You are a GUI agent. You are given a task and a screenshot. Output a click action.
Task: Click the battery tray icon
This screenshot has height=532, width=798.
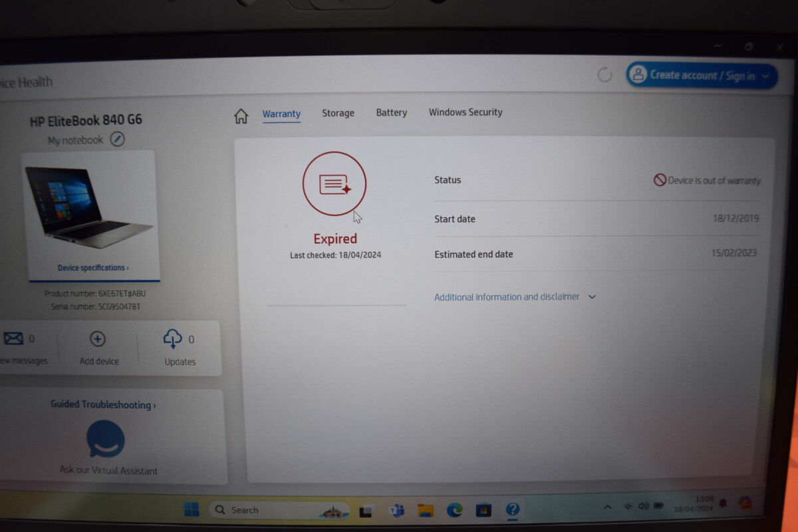pyautogui.click(x=658, y=507)
